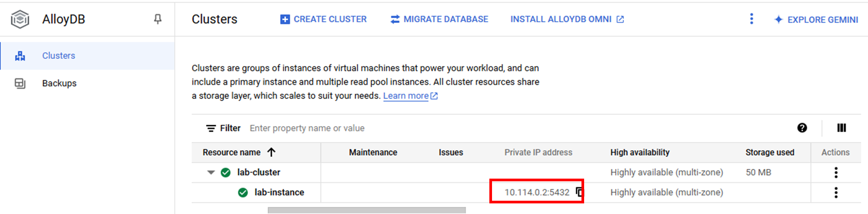The width and height of the screenshot is (868, 214).
Task: Click the lab-cluster green status icon
Action: (226, 172)
